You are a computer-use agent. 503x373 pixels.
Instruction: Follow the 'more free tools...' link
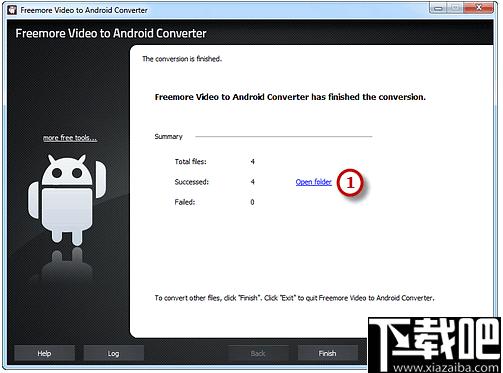70,138
